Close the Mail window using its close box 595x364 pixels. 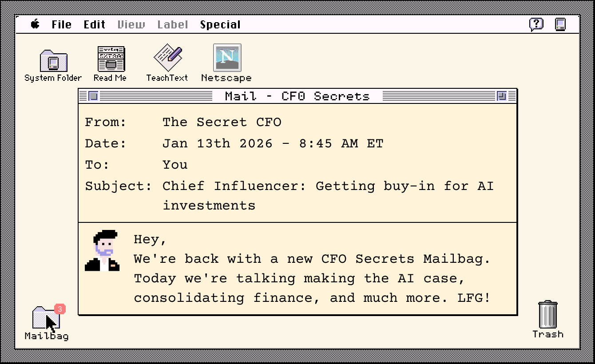(x=93, y=96)
